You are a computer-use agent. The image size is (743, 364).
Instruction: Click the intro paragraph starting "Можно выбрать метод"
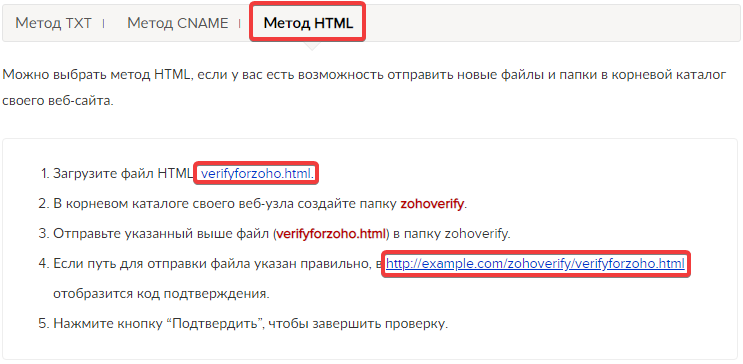(363, 88)
